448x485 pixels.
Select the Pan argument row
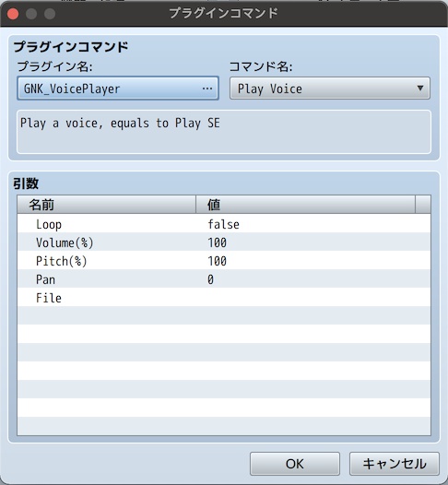pyautogui.click(x=224, y=278)
